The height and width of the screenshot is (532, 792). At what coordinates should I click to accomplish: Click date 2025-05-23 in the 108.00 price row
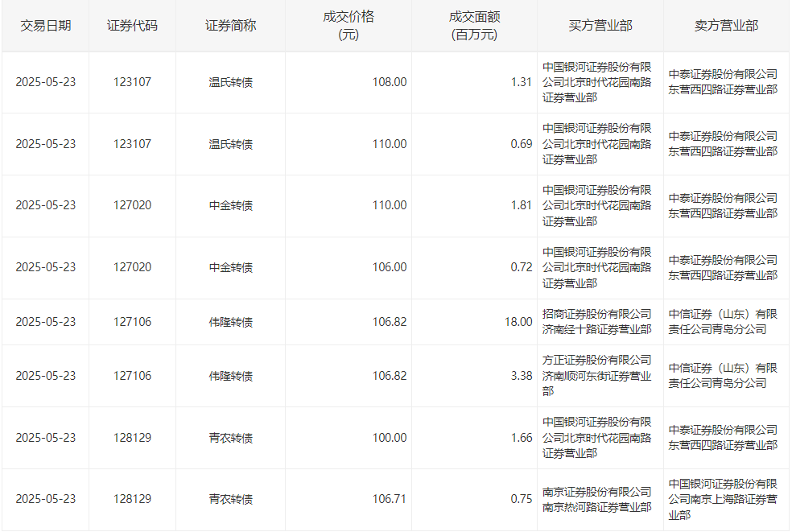tap(45, 82)
